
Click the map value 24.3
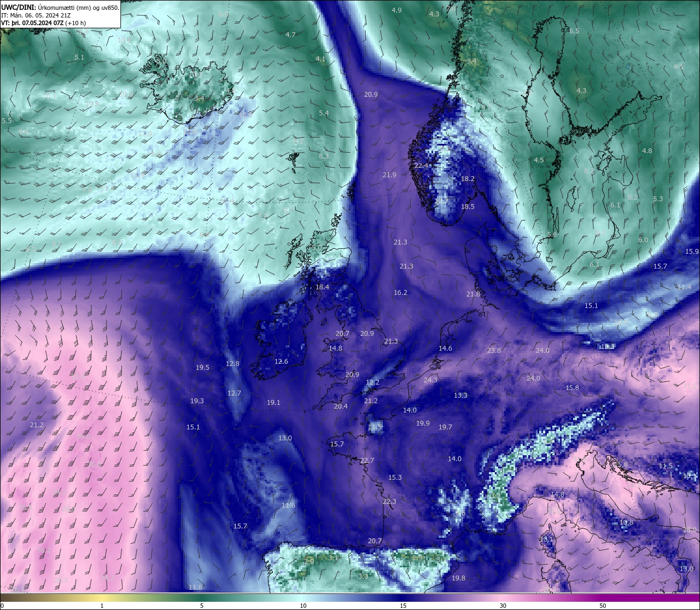coord(430,380)
